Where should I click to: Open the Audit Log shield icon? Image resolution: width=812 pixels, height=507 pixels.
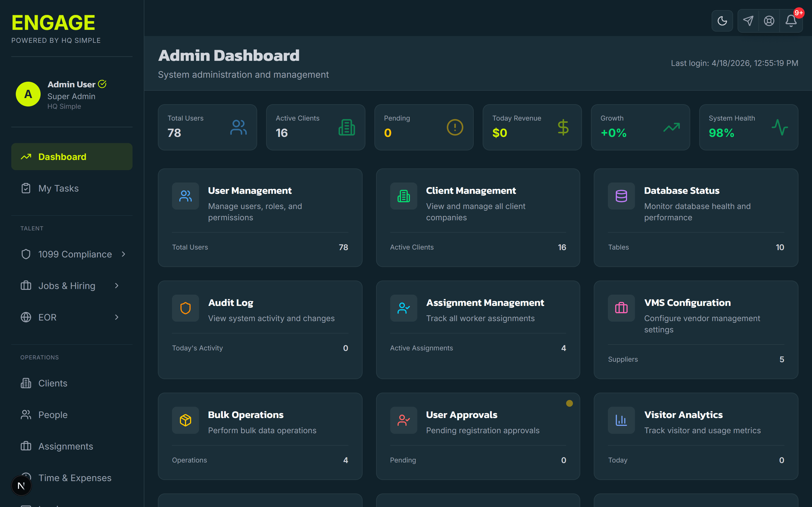click(x=185, y=308)
